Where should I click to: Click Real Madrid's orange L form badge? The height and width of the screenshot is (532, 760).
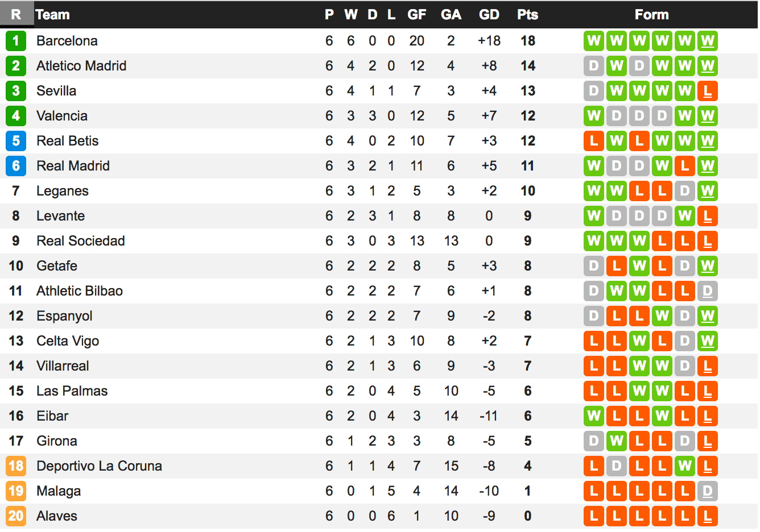point(685,166)
